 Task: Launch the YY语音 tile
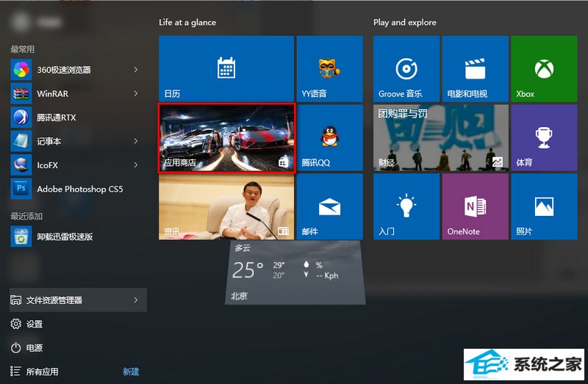point(329,68)
